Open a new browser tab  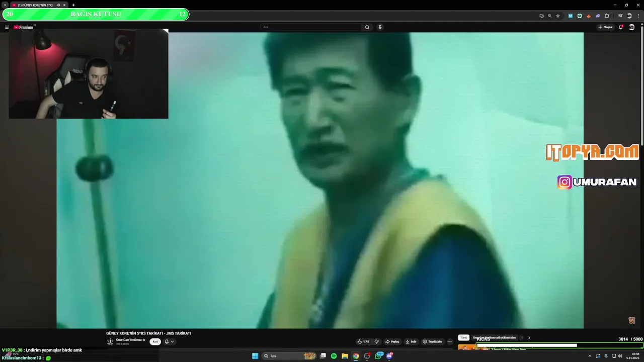(73, 5)
